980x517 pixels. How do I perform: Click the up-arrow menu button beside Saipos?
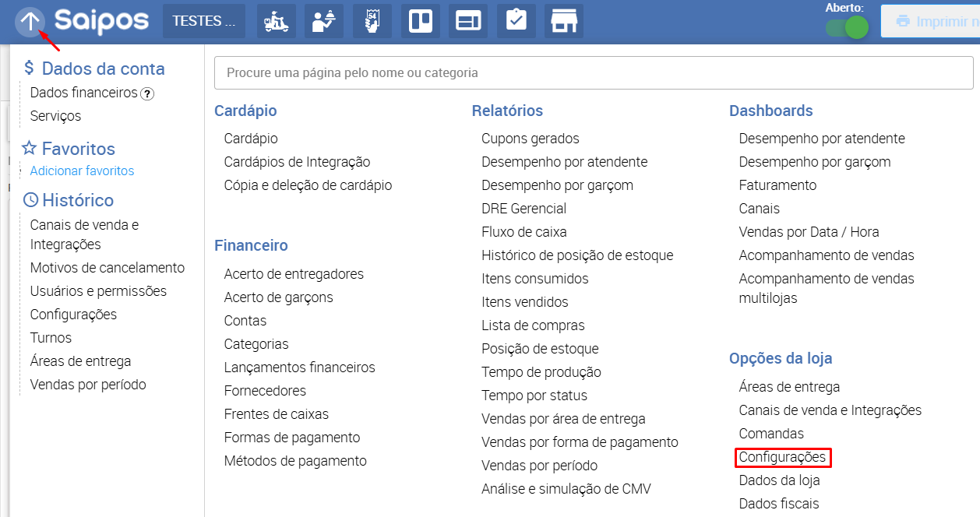(30, 21)
